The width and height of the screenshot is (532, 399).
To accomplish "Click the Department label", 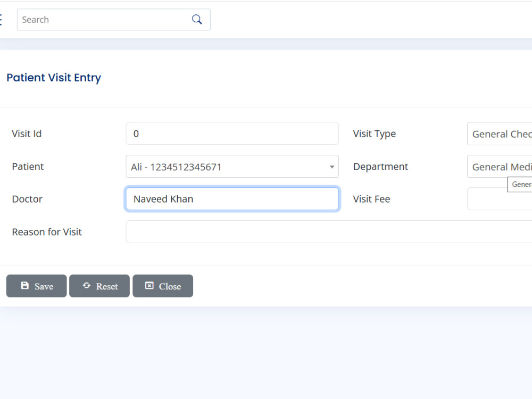I will (381, 167).
